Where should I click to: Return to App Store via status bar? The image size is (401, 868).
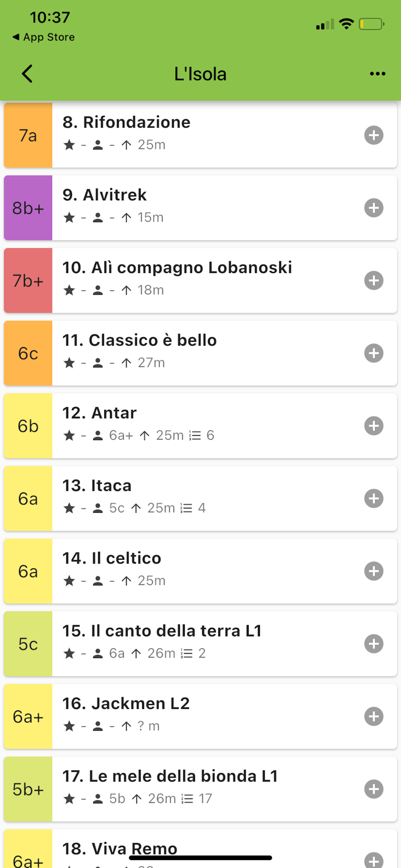pos(44,37)
